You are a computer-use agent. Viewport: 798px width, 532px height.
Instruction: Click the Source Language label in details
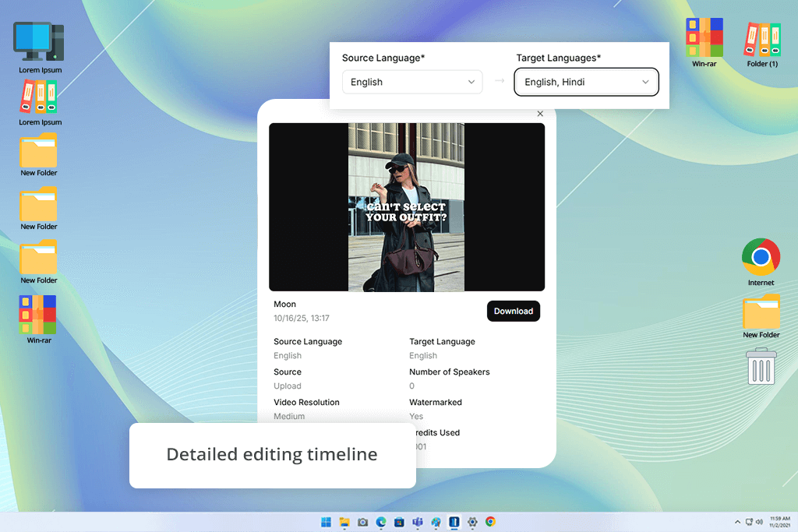pyautogui.click(x=308, y=342)
